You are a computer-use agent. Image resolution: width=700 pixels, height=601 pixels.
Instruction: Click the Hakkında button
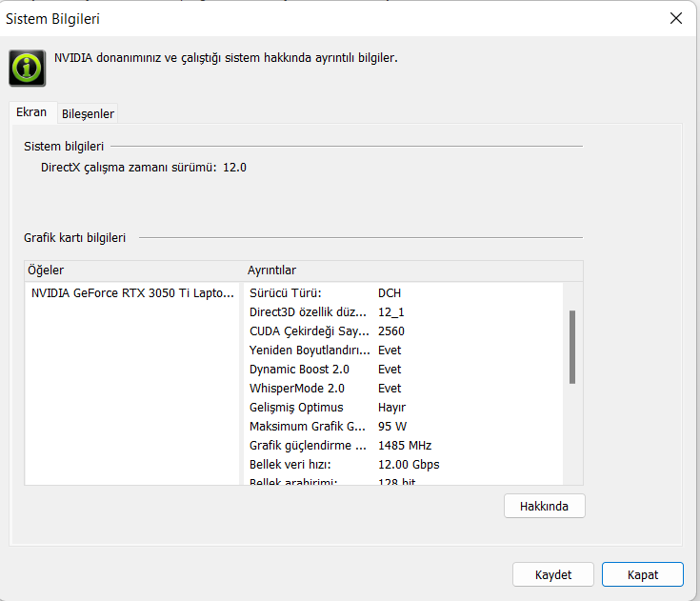pos(544,506)
